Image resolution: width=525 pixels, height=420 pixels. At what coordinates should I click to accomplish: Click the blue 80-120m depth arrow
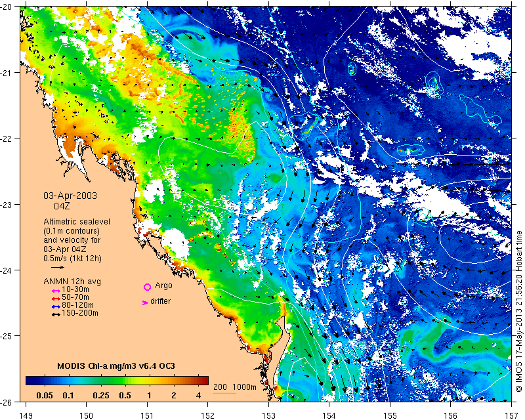tap(56, 306)
